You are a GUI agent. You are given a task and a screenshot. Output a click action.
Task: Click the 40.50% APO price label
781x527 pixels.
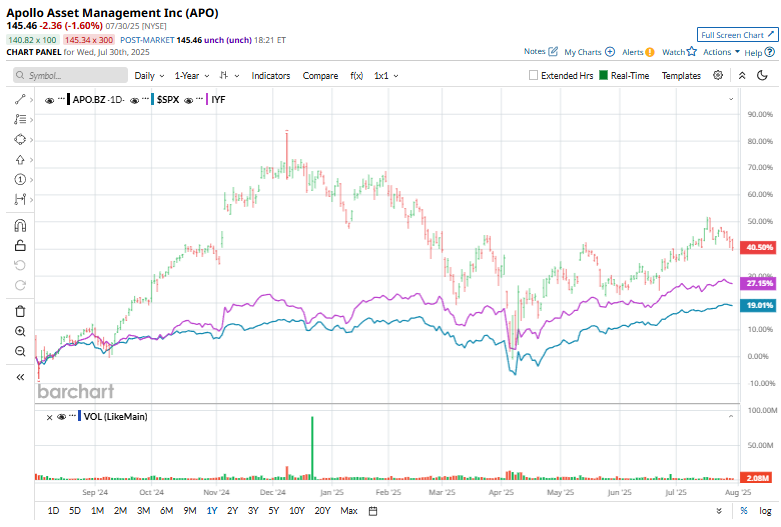click(x=759, y=247)
